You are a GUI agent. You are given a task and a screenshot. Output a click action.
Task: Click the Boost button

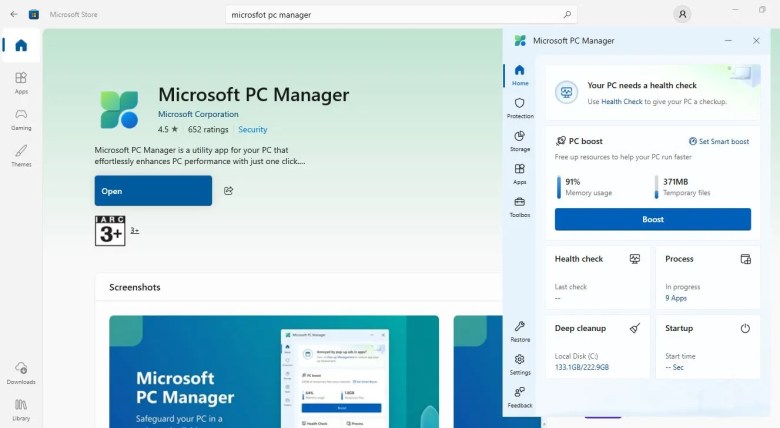point(653,219)
